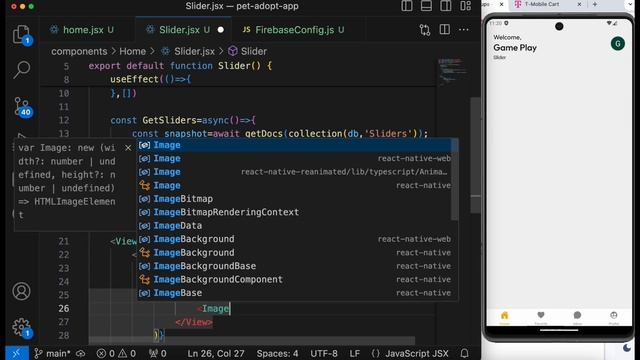Open errors and warnings count in status bar
This screenshot has width=640, height=360.
tap(116, 353)
